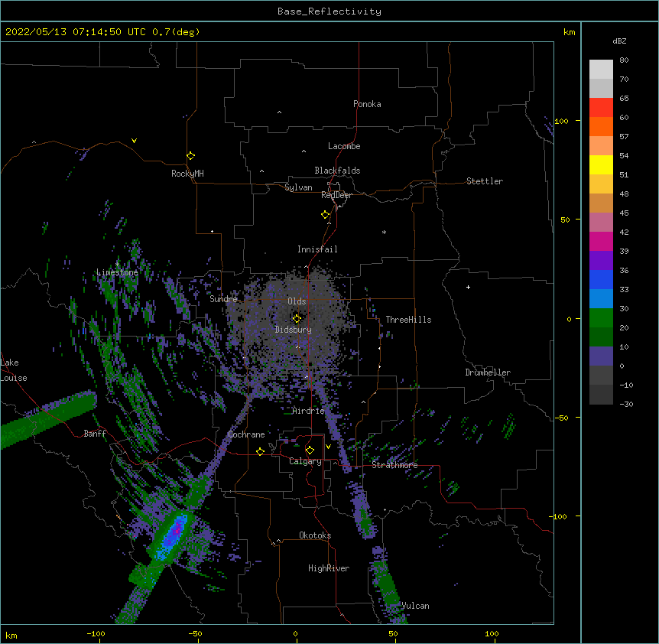The image size is (659, 644).
Task: Pick the mauve pink 42-45 dBZ swatch
Action: pos(601,223)
